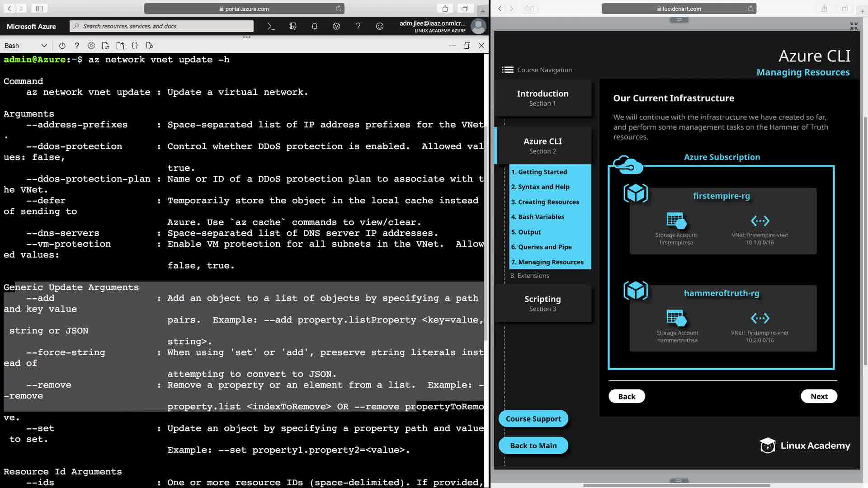Click the feedback smiley icon
The width and height of the screenshot is (868, 488).
380,26
